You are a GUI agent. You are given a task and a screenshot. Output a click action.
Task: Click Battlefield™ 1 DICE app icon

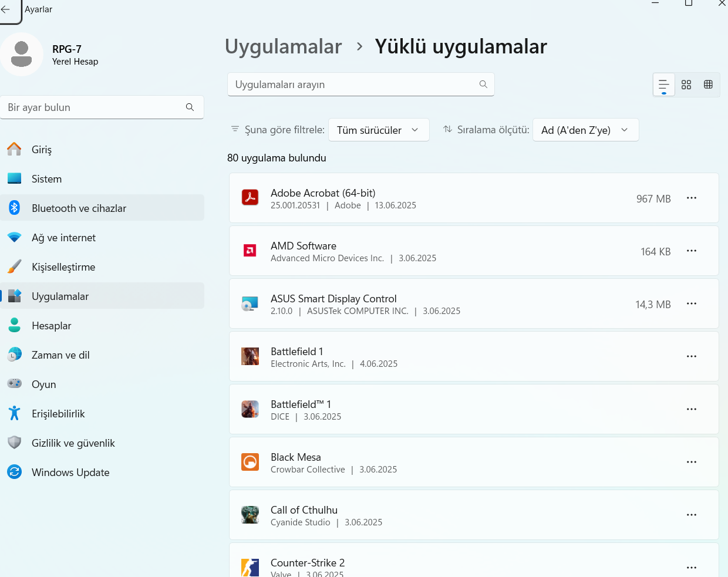(x=250, y=409)
